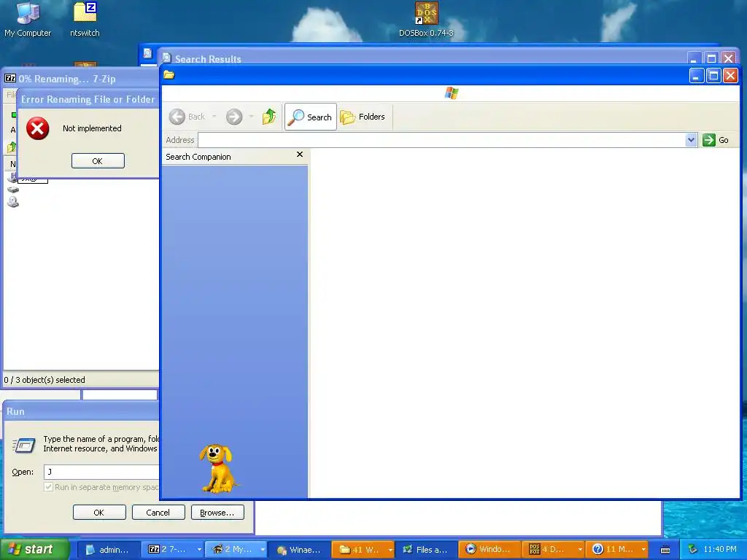Viewport: 747px width, 560px height.
Task: Expand the '4 D...' taskbar group arrow
Action: point(580,550)
